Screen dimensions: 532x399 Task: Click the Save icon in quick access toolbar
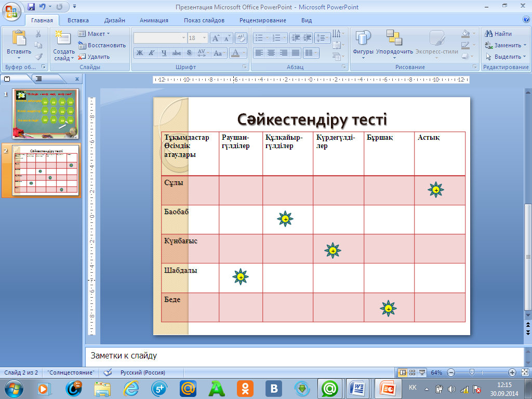[31, 7]
